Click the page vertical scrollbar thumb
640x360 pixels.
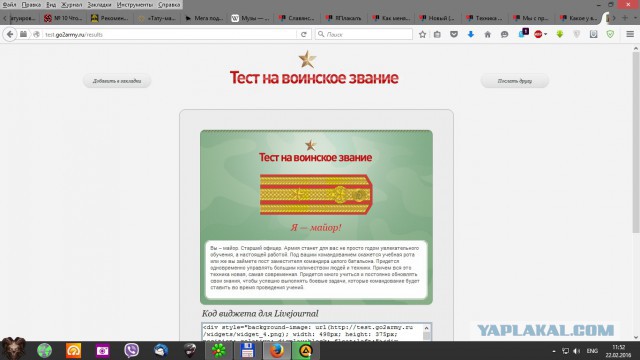point(636,143)
